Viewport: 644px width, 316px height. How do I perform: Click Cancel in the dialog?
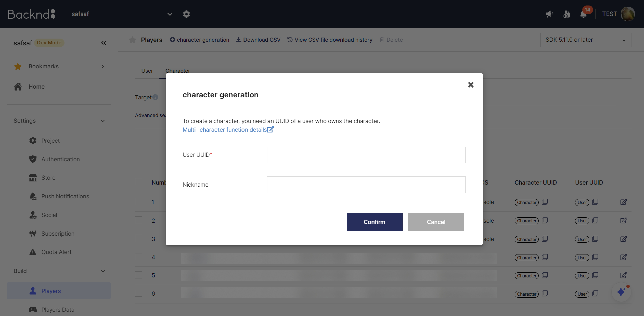(436, 222)
